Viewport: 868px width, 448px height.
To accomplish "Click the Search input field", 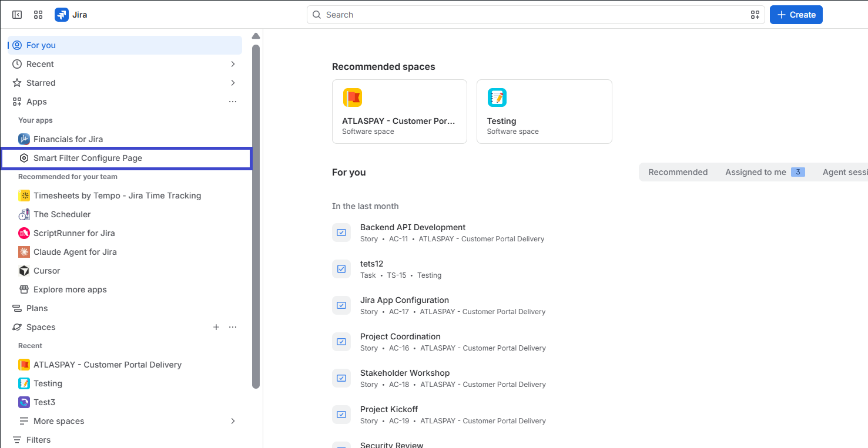I will (x=535, y=15).
